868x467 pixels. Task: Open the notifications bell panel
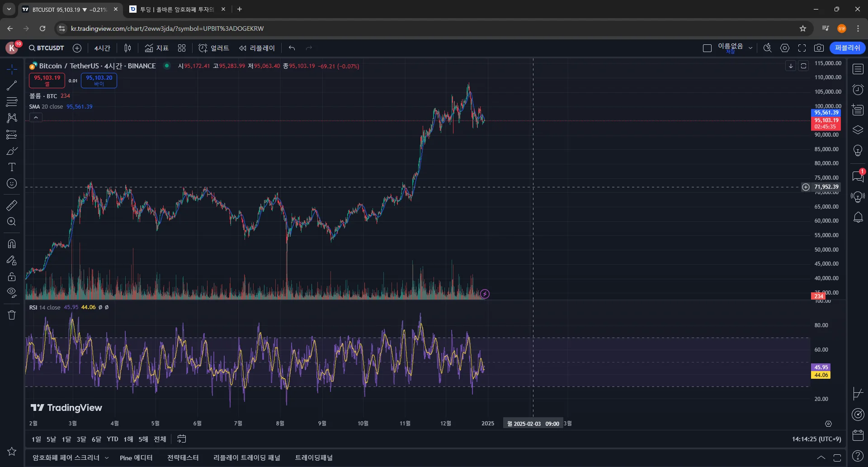click(858, 218)
